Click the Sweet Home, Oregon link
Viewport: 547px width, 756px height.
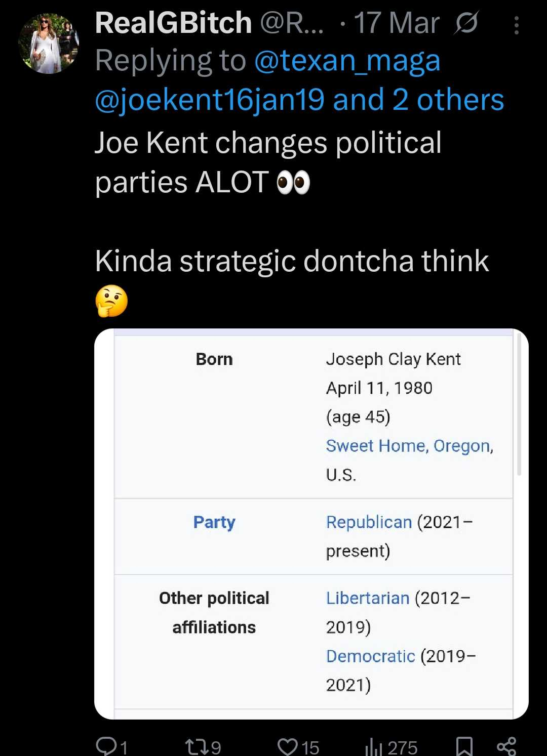tap(408, 446)
